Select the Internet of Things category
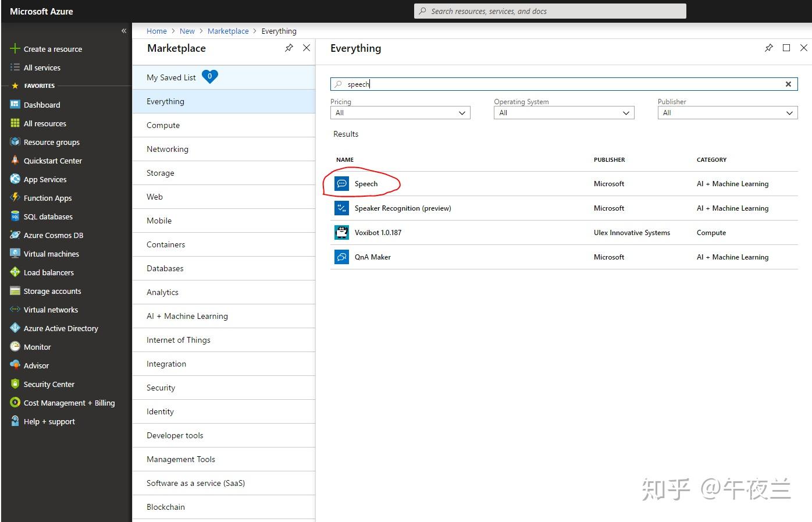Image resolution: width=812 pixels, height=522 pixels. pyautogui.click(x=224, y=340)
